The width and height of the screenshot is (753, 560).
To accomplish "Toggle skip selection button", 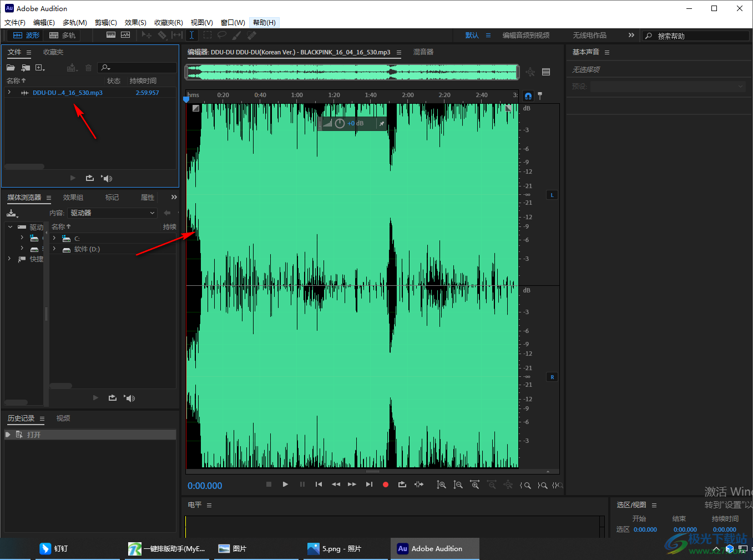I will pyautogui.click(x=419, y=485).
